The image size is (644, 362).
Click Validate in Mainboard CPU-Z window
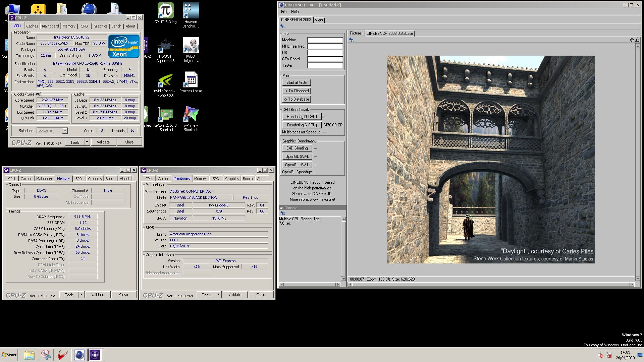coord(235,295)
